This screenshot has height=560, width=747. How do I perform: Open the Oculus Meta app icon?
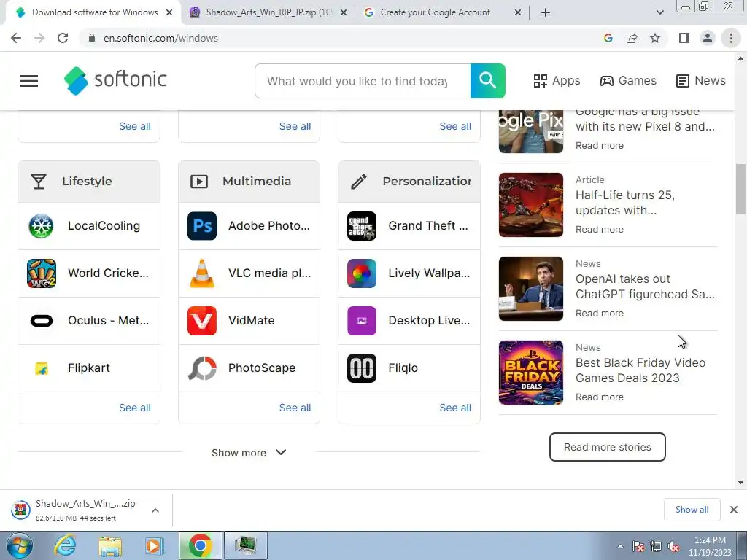click(x=42, y=321)
